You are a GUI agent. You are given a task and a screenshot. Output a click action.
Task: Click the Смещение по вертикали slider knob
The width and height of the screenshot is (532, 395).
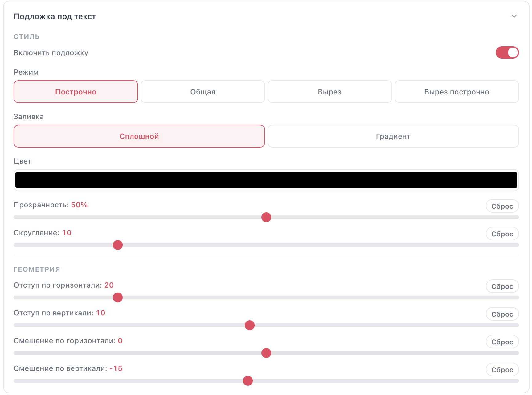coord(248,381)
